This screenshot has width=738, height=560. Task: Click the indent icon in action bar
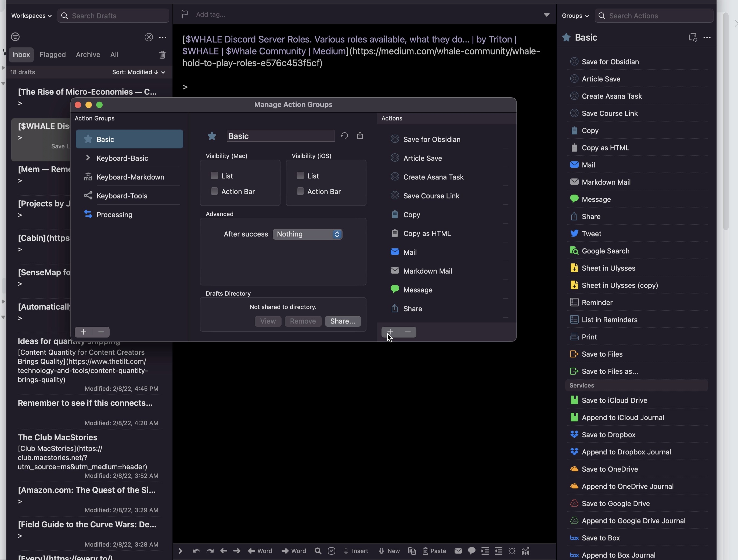tap(485, 551)
